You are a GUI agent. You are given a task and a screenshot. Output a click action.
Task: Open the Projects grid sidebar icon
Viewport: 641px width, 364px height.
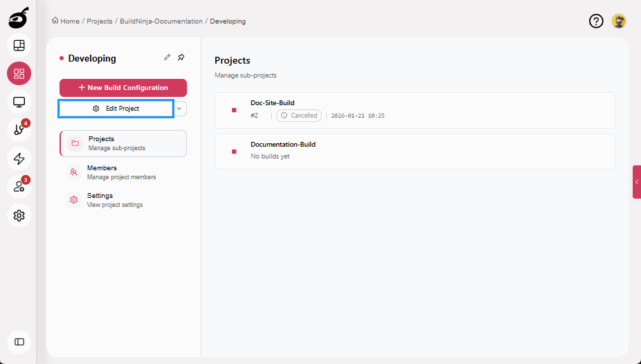19,73
